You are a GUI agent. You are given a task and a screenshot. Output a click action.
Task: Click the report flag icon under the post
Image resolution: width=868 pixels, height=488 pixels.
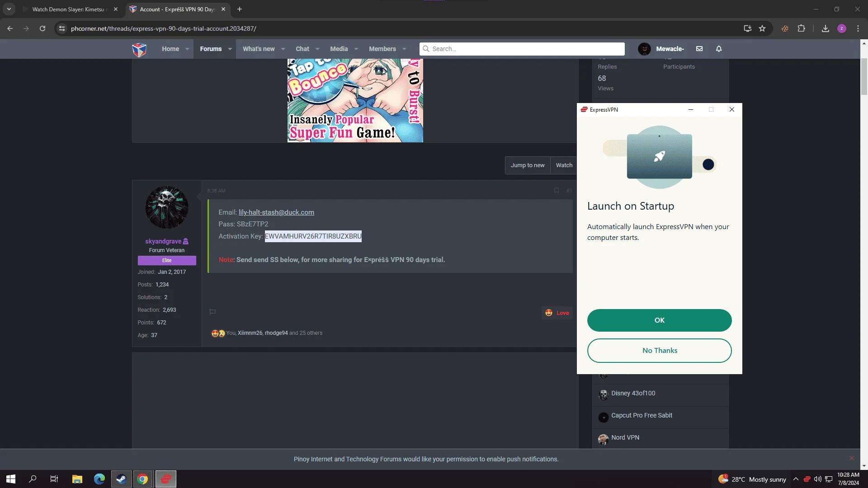point(212,312)
